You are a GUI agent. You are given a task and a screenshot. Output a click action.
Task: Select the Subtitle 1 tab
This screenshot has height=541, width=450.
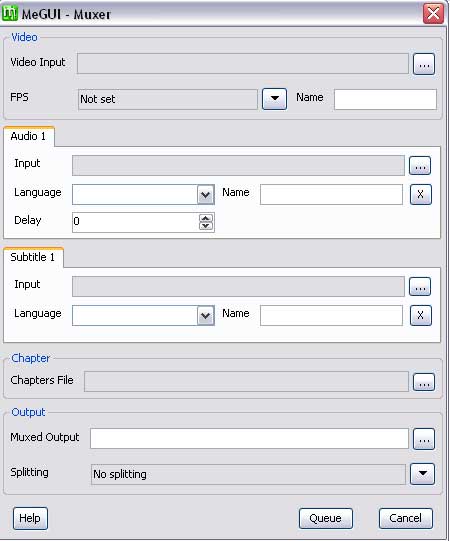pyautogui.click(x=33, y=257)
